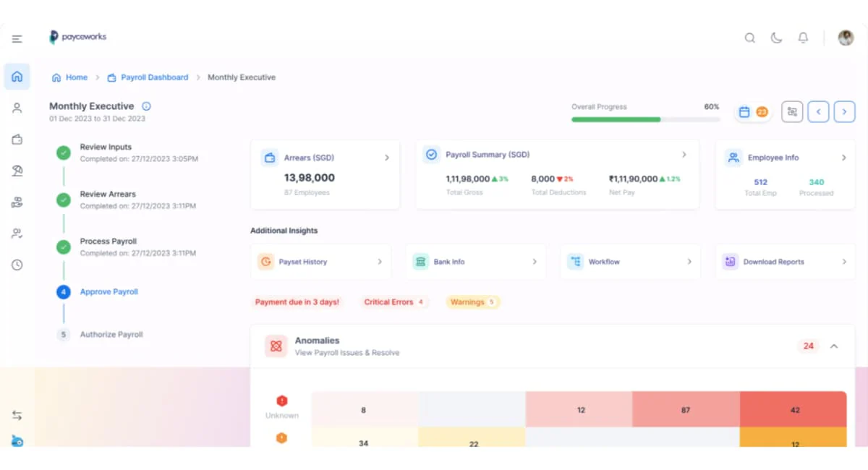Expand Download Reports chevron

(844, 262)
